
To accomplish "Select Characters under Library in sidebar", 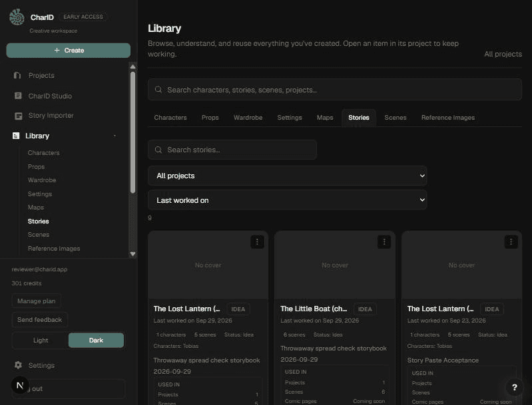I will [x=43, y=153].
